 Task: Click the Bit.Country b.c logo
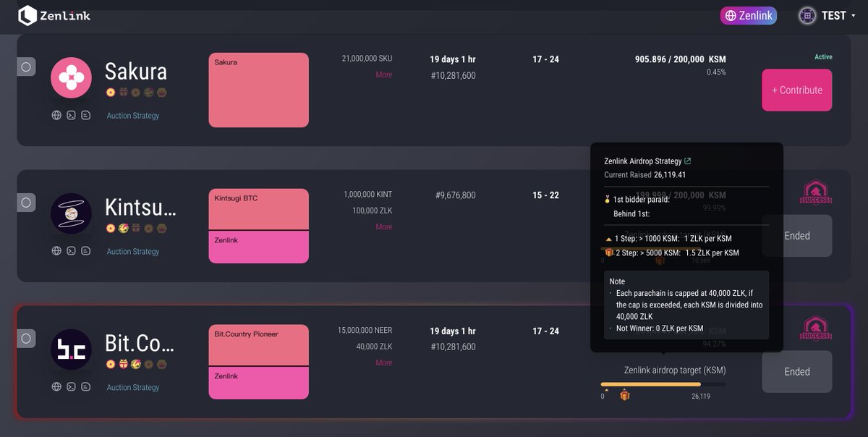[x=71, y=349]
